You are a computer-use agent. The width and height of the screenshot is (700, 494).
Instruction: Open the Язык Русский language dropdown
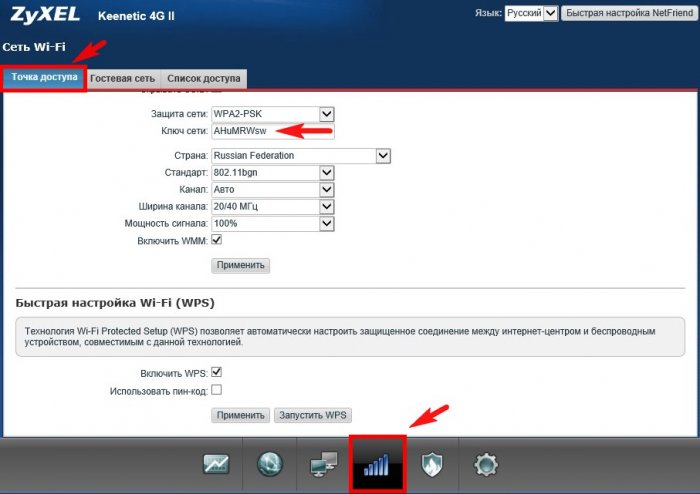click(x=531, y=13)
